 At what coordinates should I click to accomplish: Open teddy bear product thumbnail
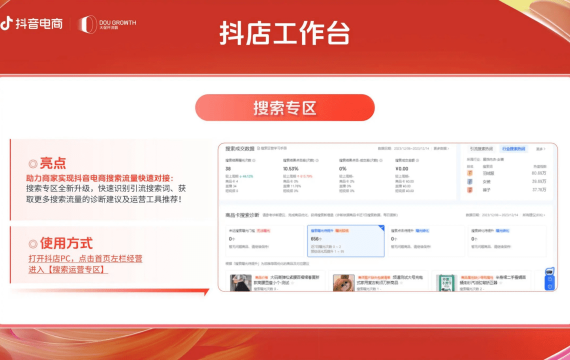344,283
